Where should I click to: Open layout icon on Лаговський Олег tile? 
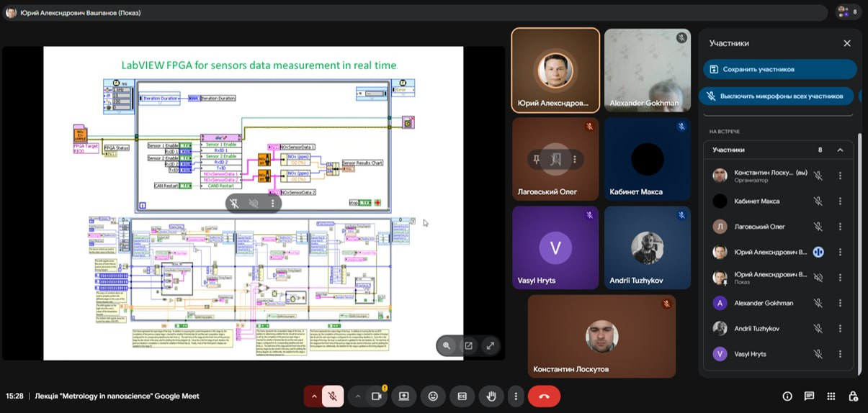tap(555, 159)
